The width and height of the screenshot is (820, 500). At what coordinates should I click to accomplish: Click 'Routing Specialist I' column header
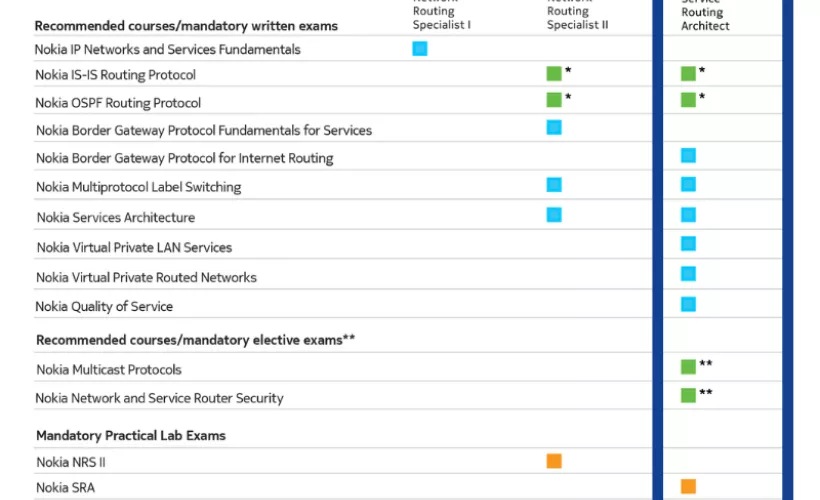pyautogui.click(x=441, y=18)
